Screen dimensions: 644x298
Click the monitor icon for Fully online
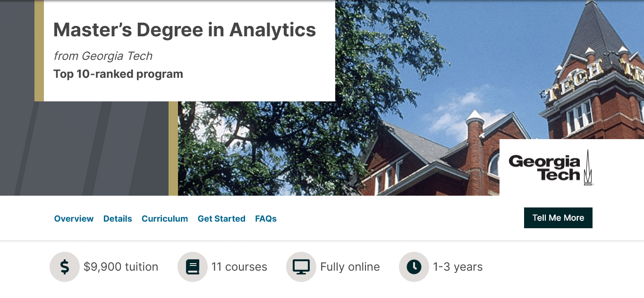pyautogui.click(x=301, y=266)
